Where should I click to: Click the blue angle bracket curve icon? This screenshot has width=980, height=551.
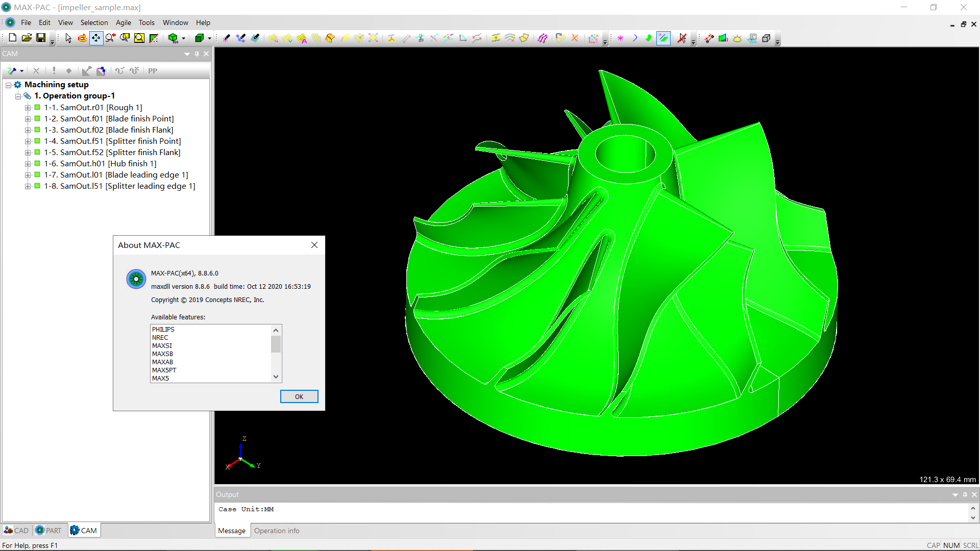(635, 38)
